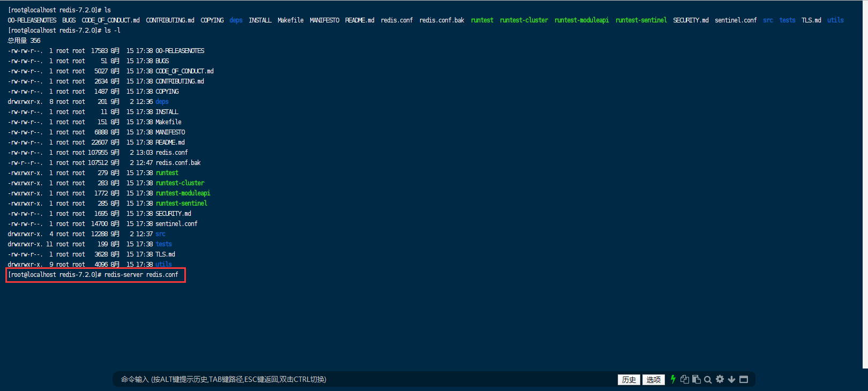Click the tests directory row in the long listing

point(89,244)
